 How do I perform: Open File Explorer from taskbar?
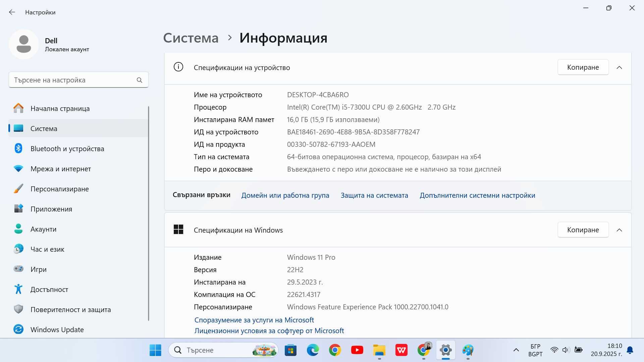[x=379, y=350]
